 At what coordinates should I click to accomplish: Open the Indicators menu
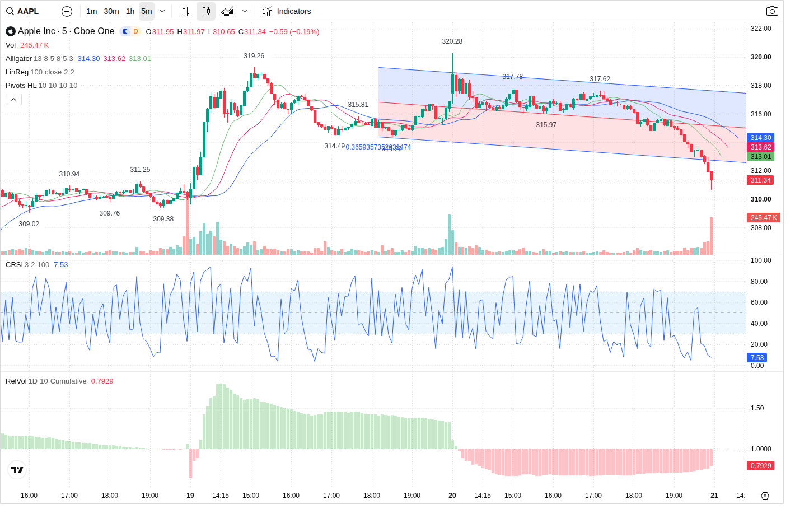coord(287,11)
